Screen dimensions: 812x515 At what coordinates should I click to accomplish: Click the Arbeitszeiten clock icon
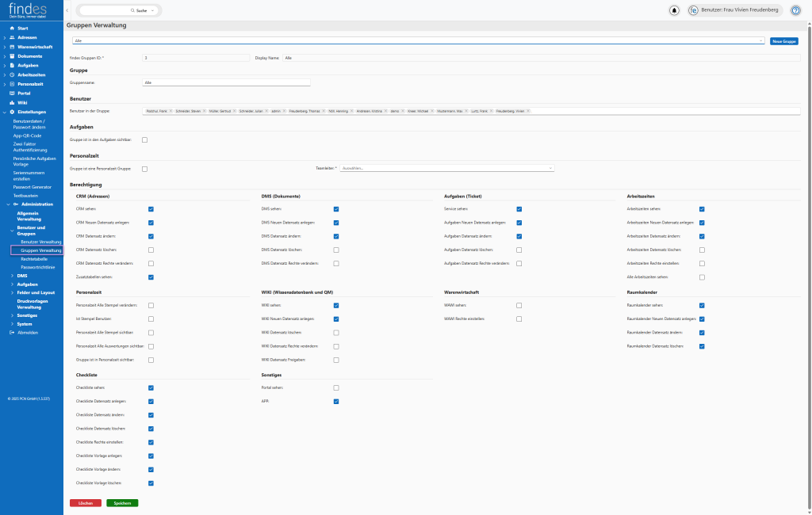tap(12, 74)
